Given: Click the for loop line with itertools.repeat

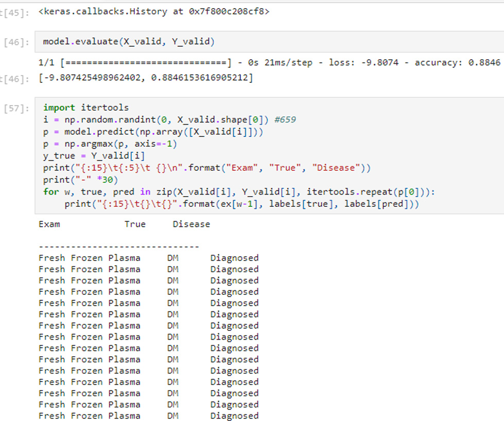Looking at the screenshot, I should pos(239,192).
